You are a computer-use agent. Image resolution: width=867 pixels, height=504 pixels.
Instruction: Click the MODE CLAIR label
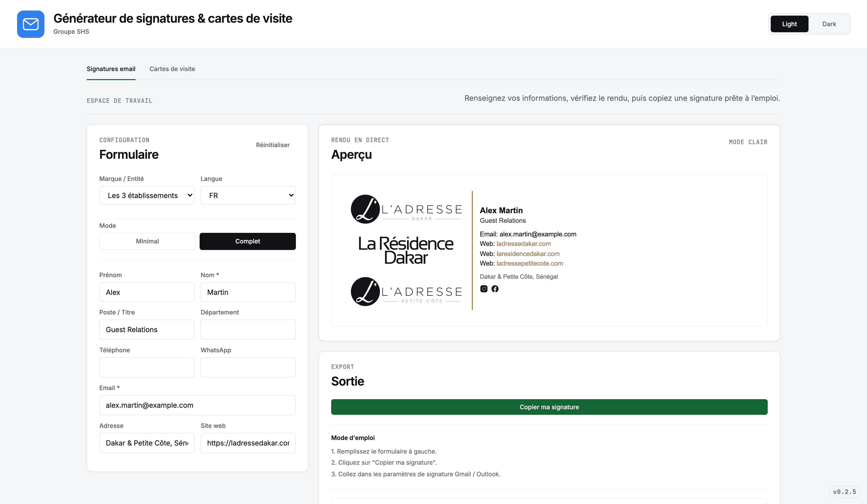pyautogui.click(x=748, y=142)
